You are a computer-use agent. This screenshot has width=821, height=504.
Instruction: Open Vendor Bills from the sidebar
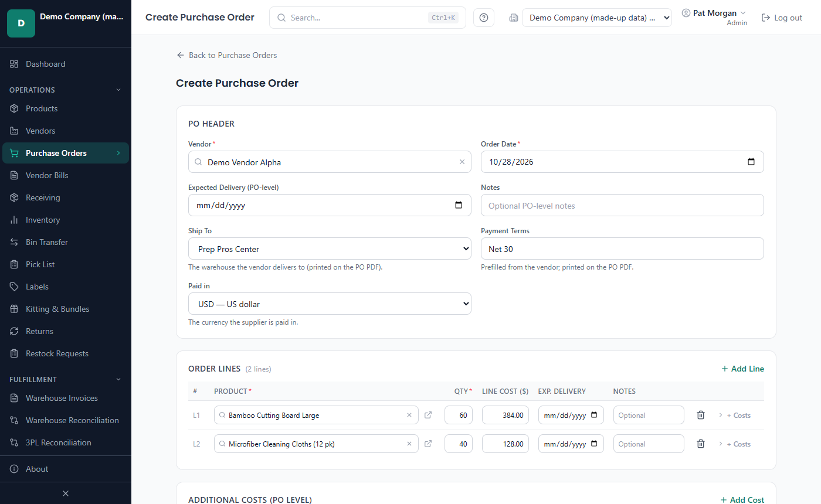66,175
